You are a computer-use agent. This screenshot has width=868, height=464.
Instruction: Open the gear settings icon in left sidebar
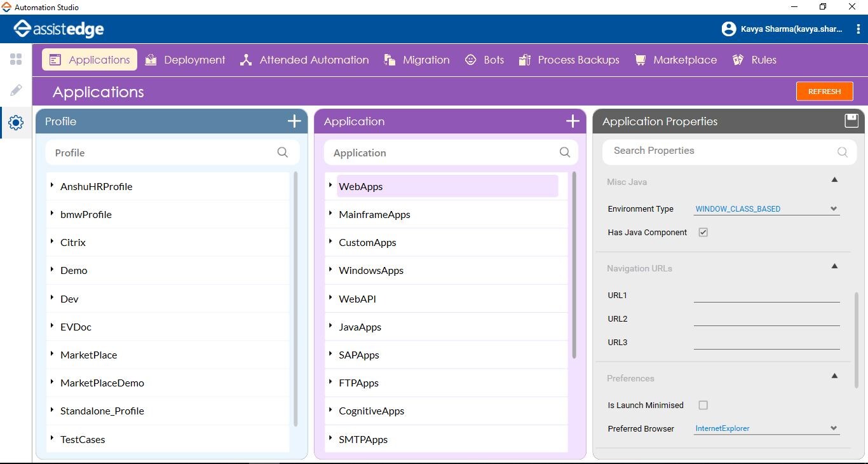pos(16,123)
